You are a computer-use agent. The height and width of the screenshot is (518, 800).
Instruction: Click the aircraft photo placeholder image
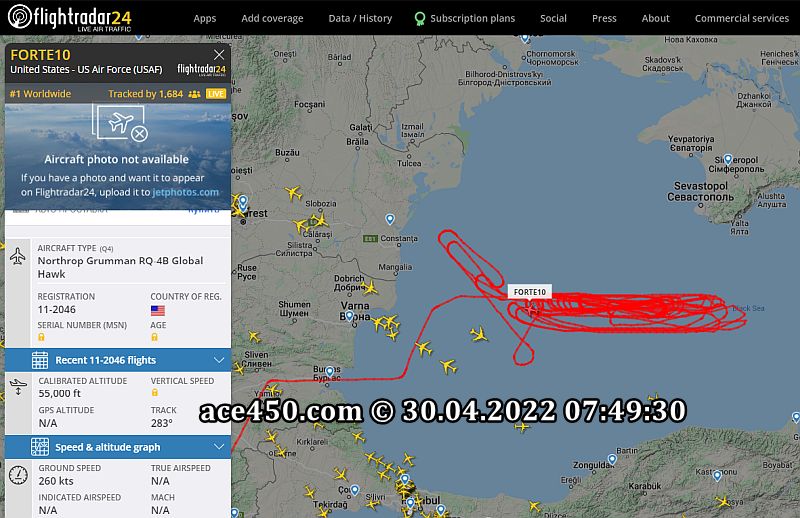pyautogui.click(x=120, y=122)
